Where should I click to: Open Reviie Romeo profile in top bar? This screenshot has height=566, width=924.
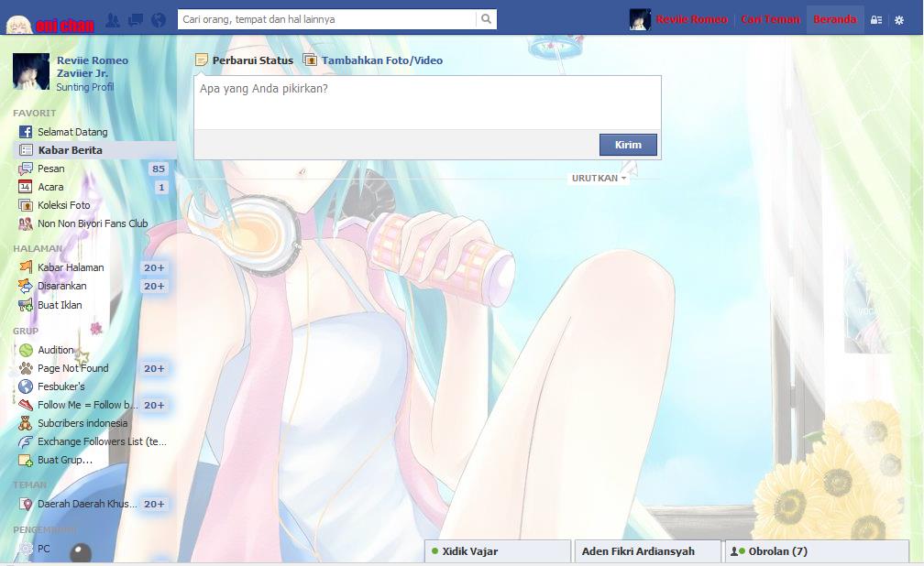(692, 19)
